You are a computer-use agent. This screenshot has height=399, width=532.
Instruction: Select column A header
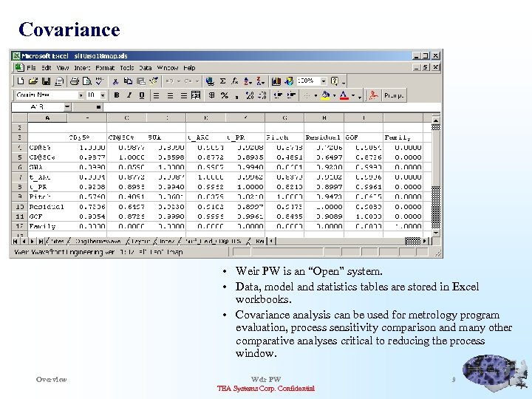tap(47, 117)
